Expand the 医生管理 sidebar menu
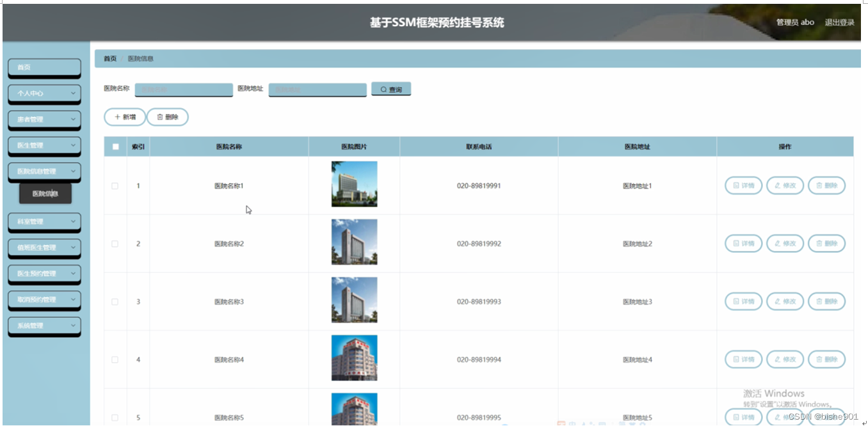Viewport: 868px width, 426px height. 44,145
